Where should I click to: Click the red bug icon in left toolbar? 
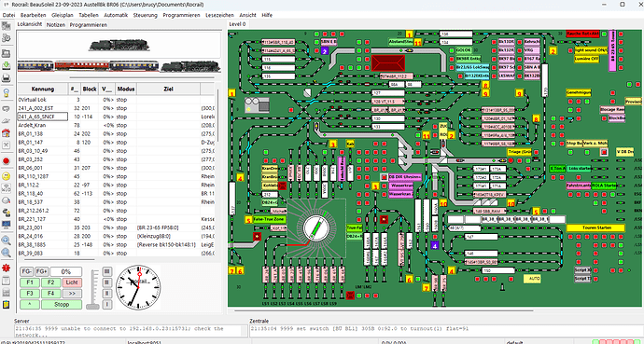(x=7, y=268)
